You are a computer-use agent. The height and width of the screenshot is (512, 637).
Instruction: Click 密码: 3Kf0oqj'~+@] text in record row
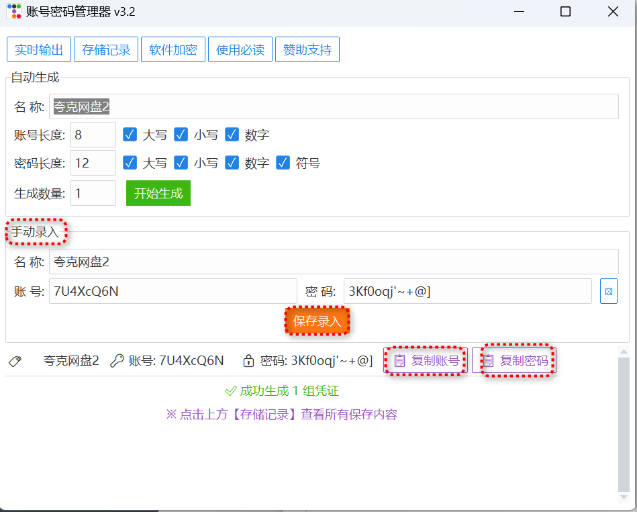pyautogui.click(x=316, y=360)
